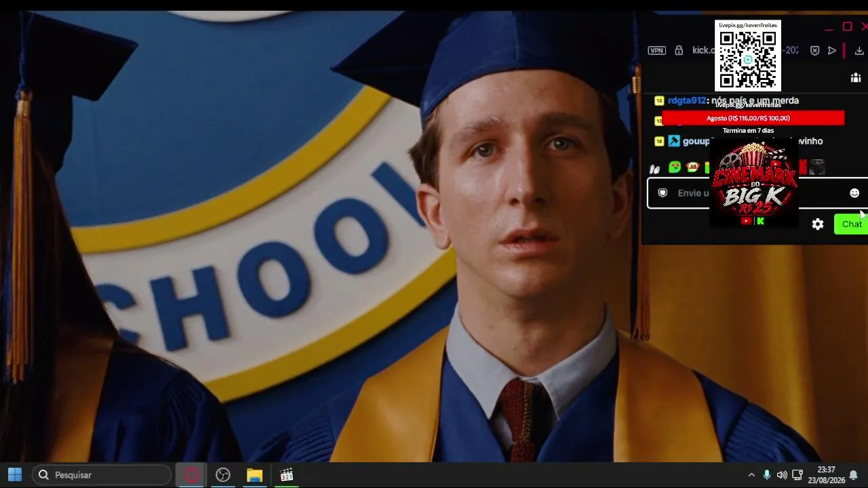Click the username rdgta912 in chat
868x488 pixels.
tap(687, 100)
